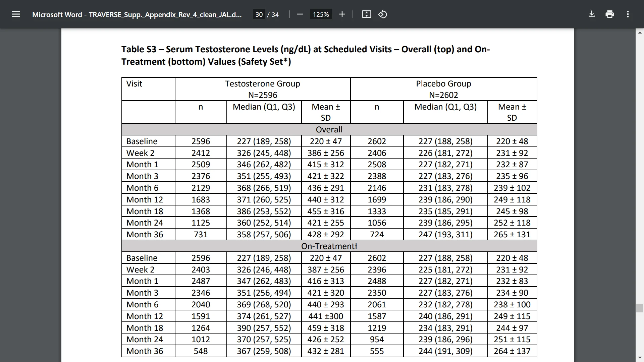Click the document title in toolbar
644x362 pixels.
[x=137, y=14]
